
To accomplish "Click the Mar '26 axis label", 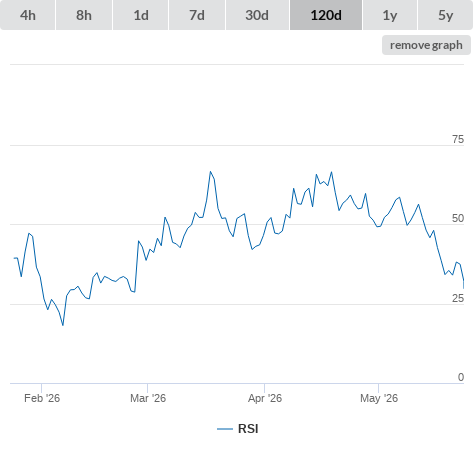I will click(x=148, y=398).
